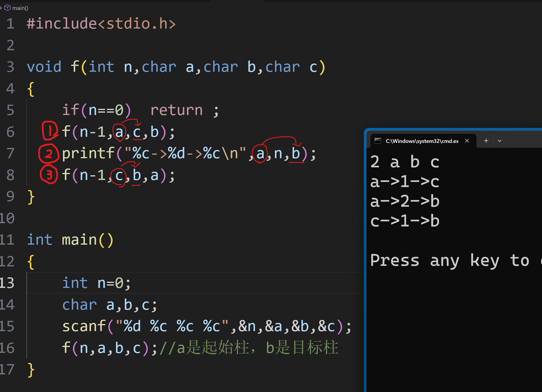The image size is (542, 392).
Task: Click line number 1 in the gutter
Action: pyautogui.click(x=10, y=24)
